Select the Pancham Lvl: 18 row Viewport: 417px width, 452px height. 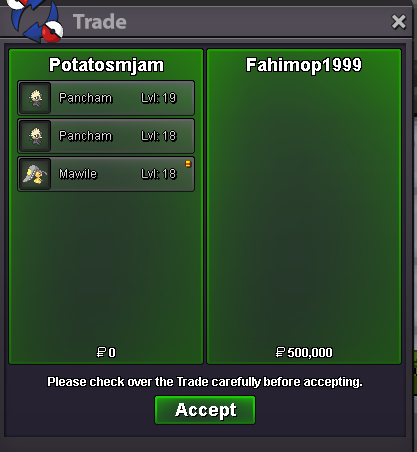tap(106, 136)
